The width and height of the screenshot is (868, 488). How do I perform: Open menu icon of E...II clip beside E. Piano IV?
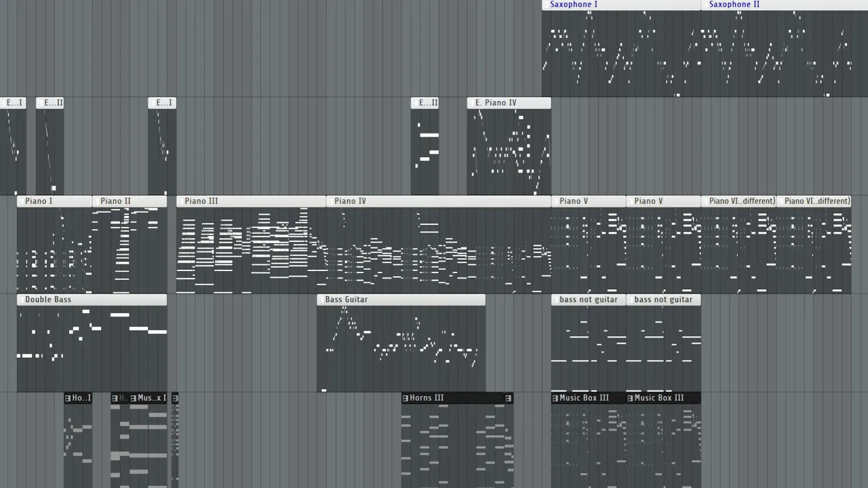click(x=415, y=103)
